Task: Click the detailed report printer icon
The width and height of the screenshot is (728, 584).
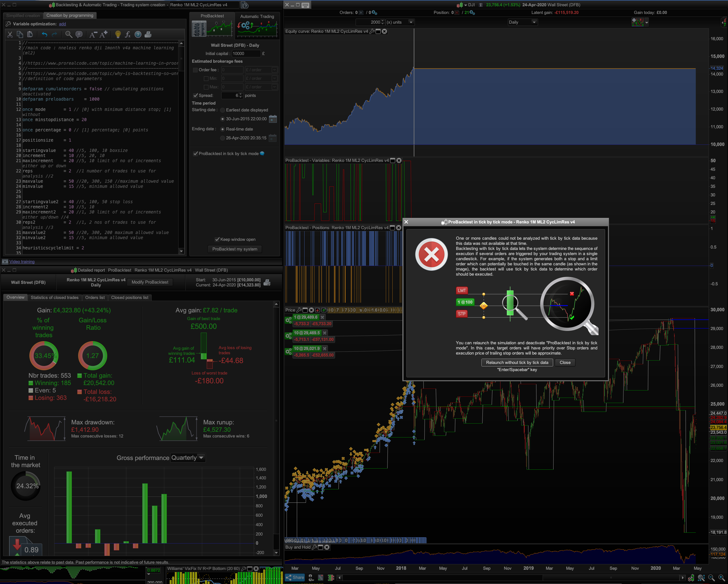Action: (267, 282)
